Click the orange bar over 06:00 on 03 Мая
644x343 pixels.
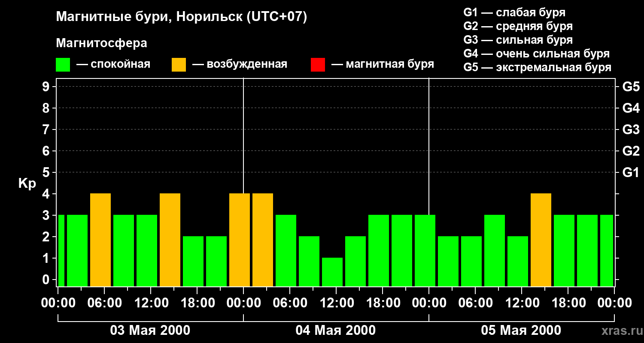100,240
